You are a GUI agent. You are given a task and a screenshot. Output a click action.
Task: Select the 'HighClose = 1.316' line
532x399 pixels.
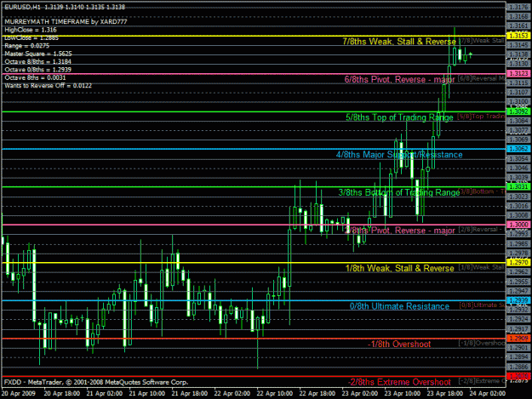(31, 30)
